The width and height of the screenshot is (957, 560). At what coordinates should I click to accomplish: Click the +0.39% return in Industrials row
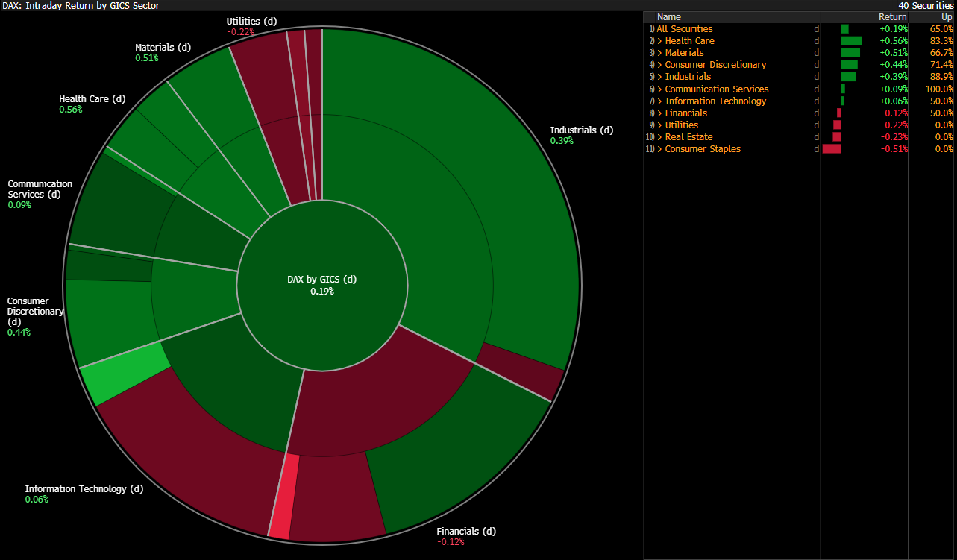(894, 77)
